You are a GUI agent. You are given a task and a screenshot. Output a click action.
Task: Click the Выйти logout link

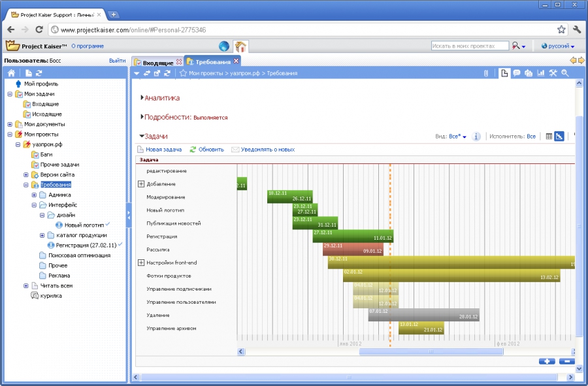(118, 61)
